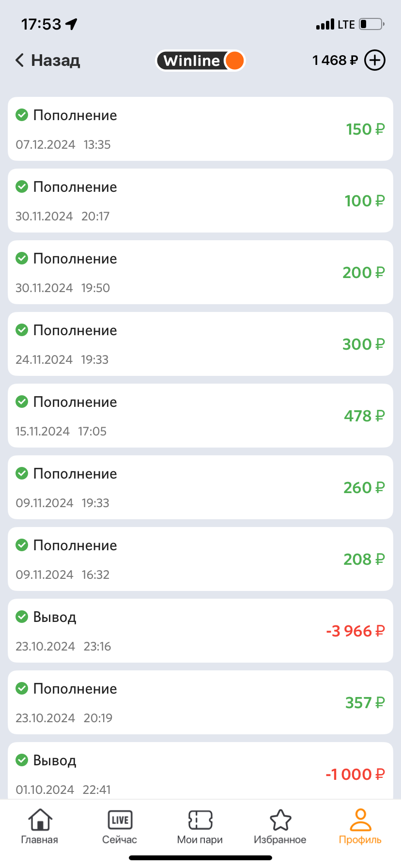The width and height of the screenshot is (401, 868).
Task: Tap the Winline logo in header
Action: point(200,61)
